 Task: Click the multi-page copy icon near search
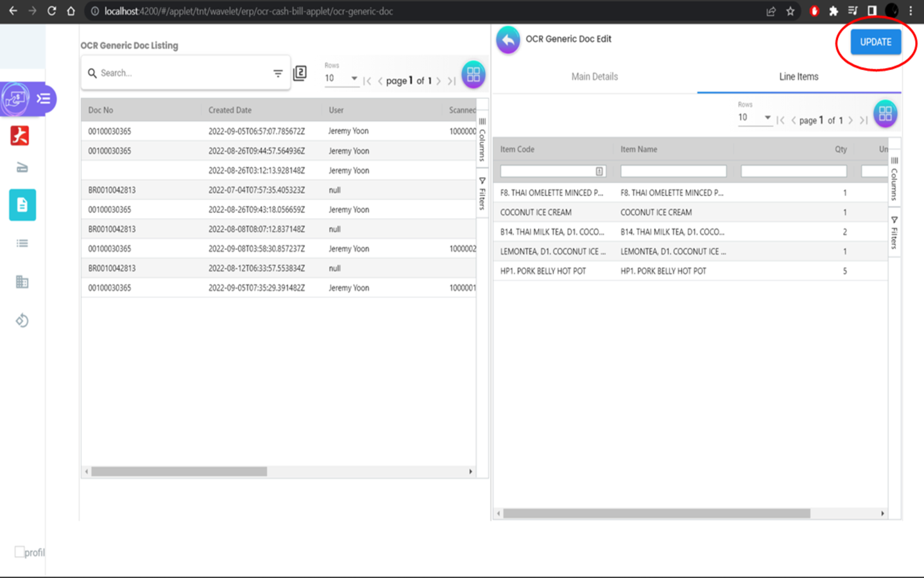[x=300, y=73]
